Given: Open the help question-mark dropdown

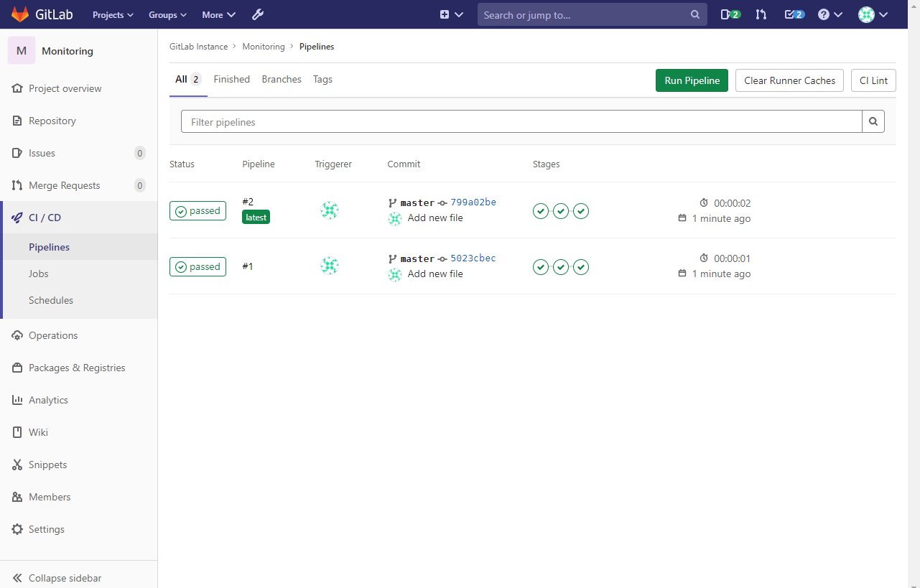Looking at the screenshot, I should (x=830, y=14).
